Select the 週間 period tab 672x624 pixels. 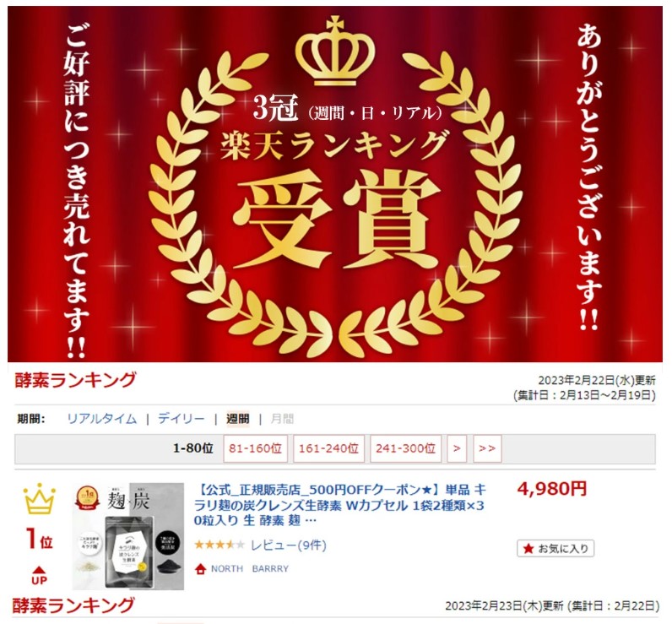pos(238,419)
